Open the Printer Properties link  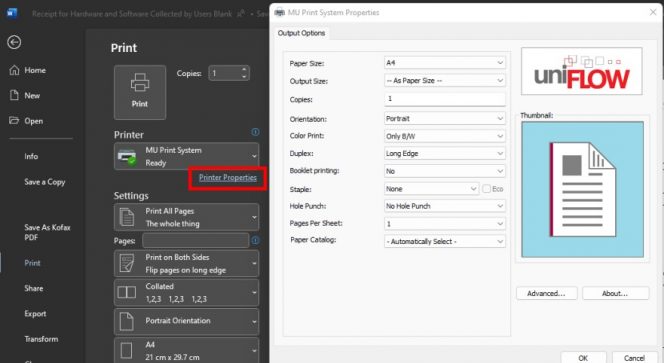tap(227, 178)
